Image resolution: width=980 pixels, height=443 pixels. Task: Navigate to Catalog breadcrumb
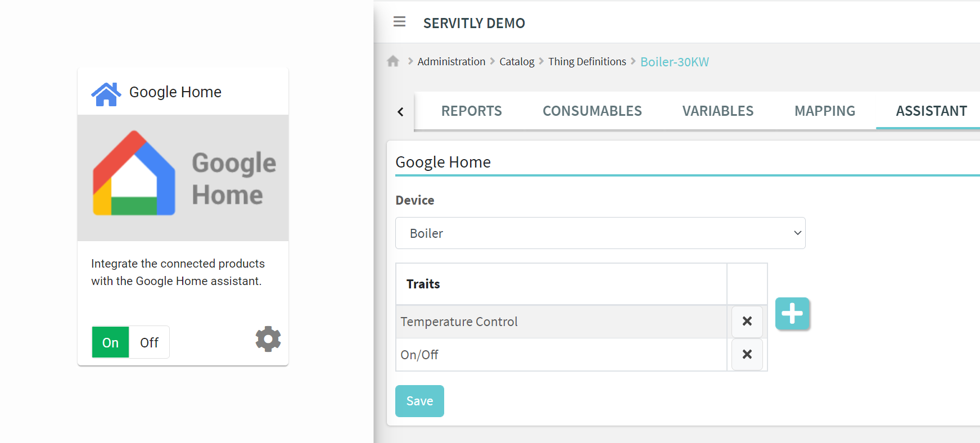[x=517, y=61]
